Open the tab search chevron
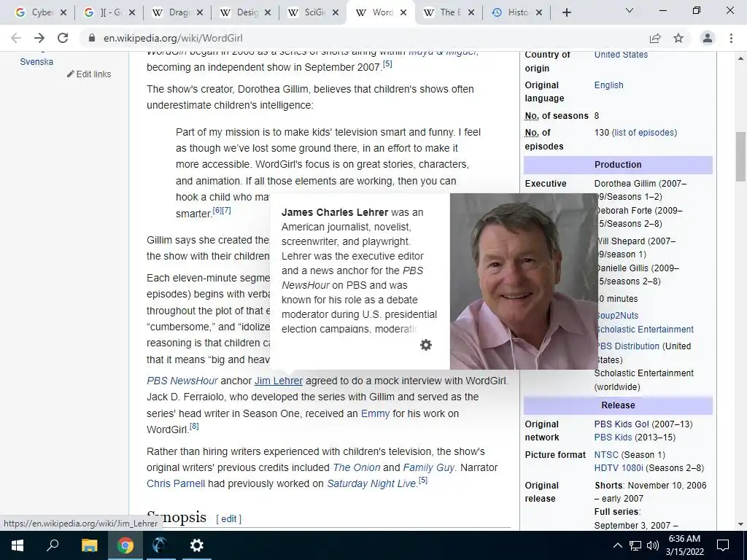Image resolution: width=747 pixels, height=560 pixels. [x=630, y=10]
